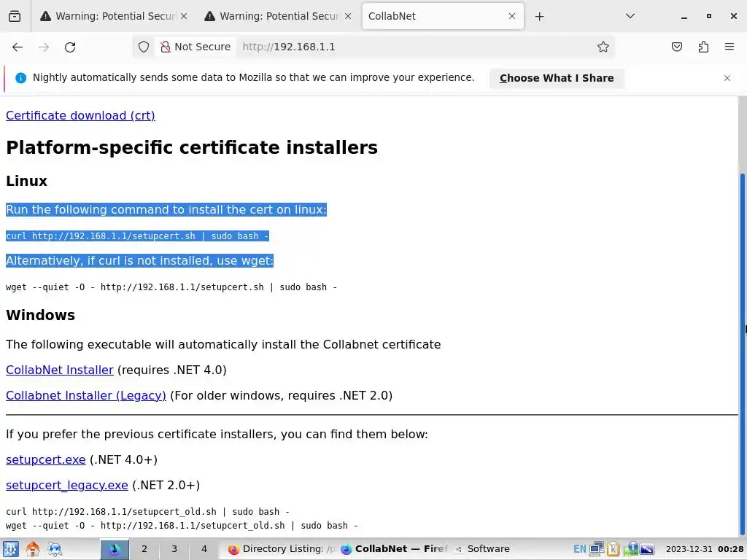Activate Software window in taskbar
Image resolution: width=747 pixels, height=560 pixels.
482,549
